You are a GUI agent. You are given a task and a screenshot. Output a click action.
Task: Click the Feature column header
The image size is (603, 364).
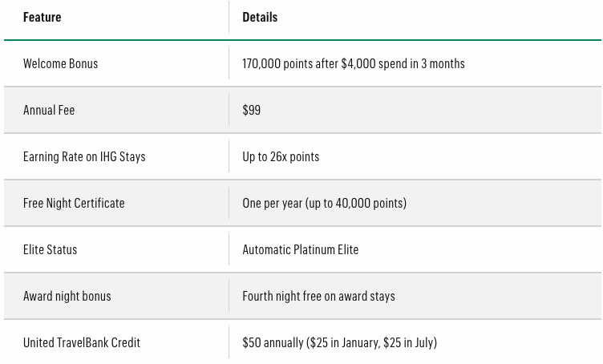(42, 17)
